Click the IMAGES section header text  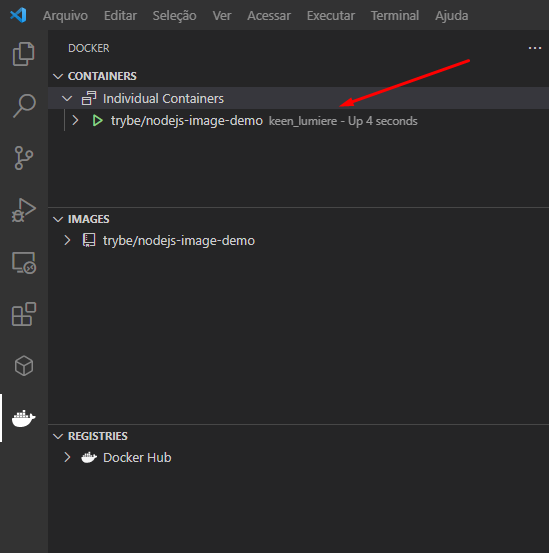click(x=89, y=219)
